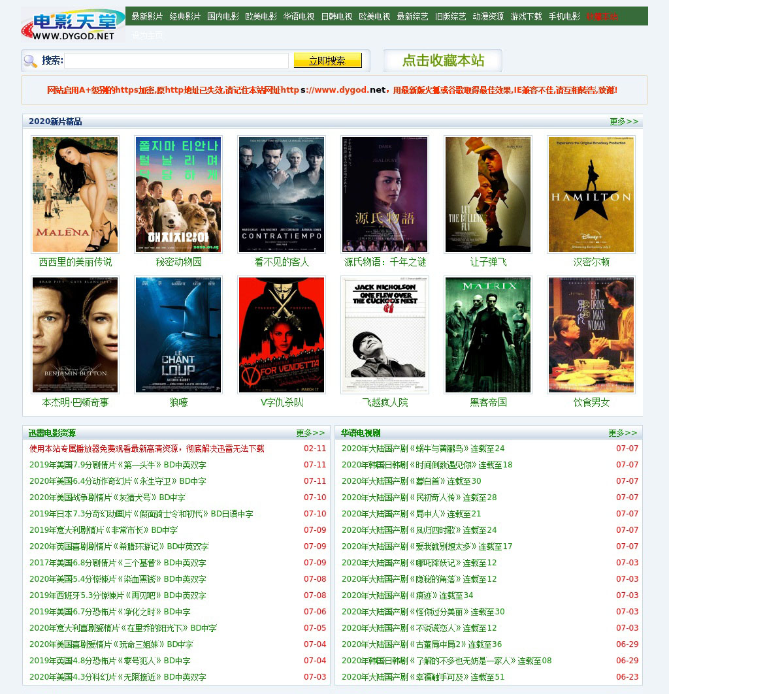Go to the 日韩电视 menu item
The width and height of the screenshot is (784, 694).
click(336, 16)
